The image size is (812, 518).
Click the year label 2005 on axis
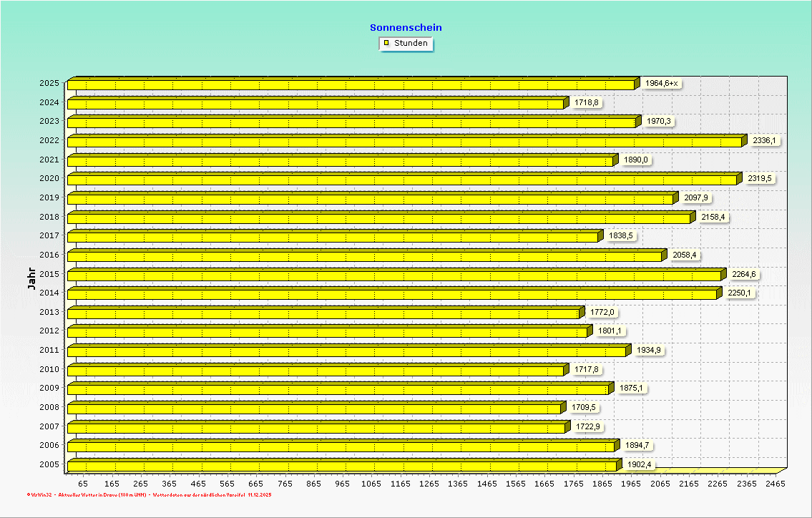pos(49,464)
